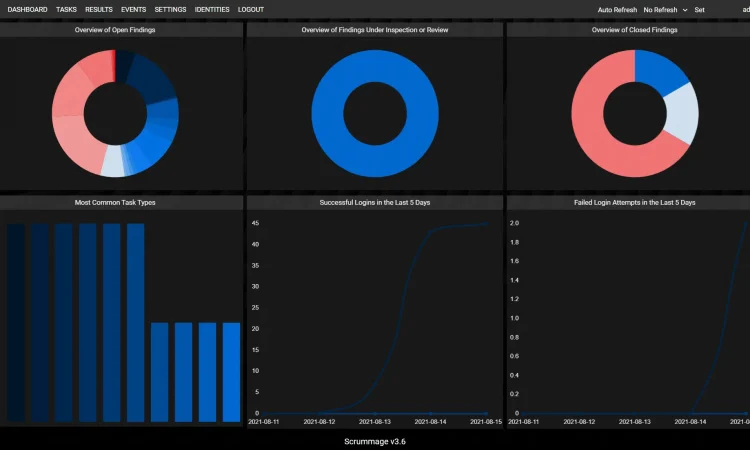Select the pale white segment of Closed Findings donut
The height and width of the screenshot is (450, 750).
coord(682,114)
